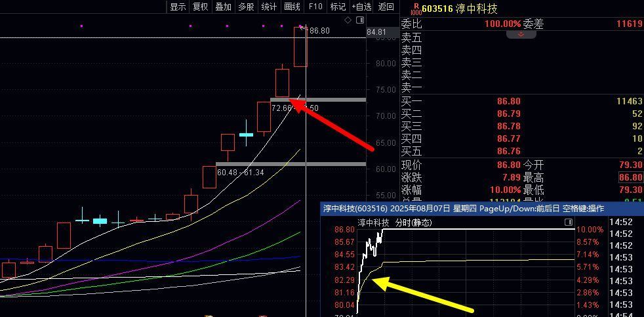Click 今开 opening price 79.30

[631, 165]
